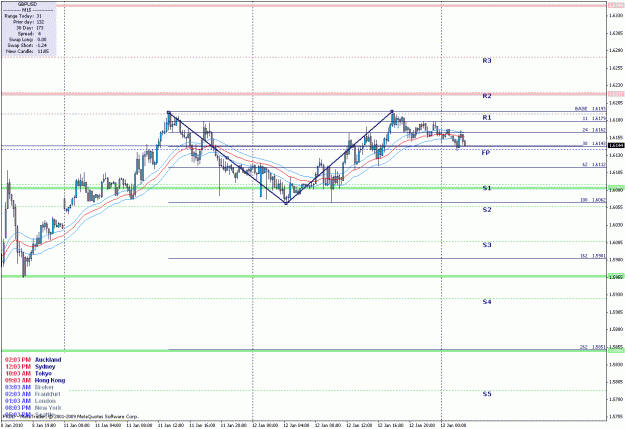The image size is (625, 429).
Task: Select the BASE Fibonacci level label
Action: (x=590, y=108)
